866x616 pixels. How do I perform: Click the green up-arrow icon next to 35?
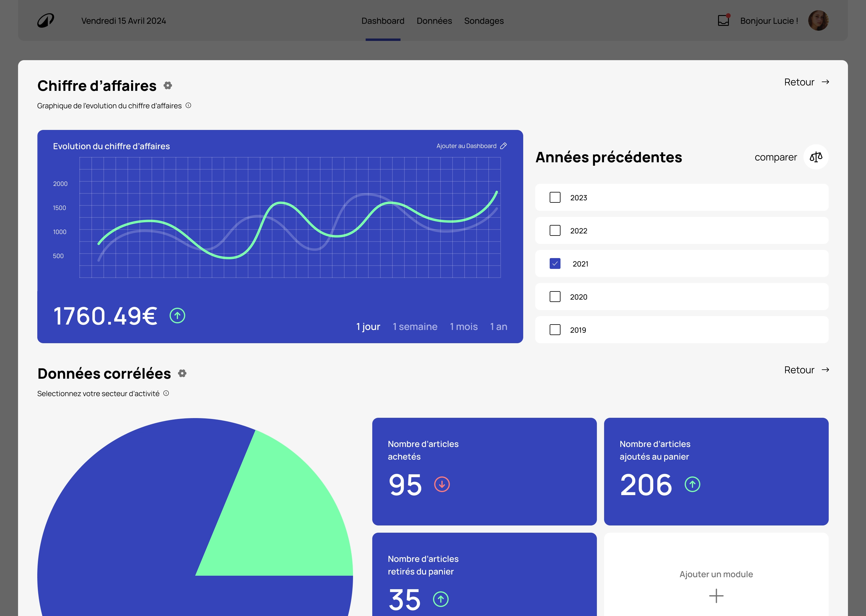441,599
